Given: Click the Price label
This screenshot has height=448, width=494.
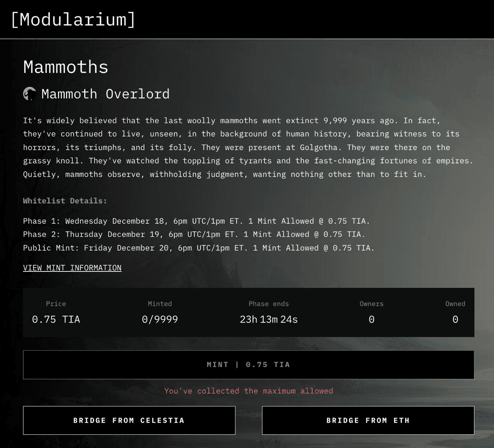Looking at the screenshot, I should [x=56, y=304].
